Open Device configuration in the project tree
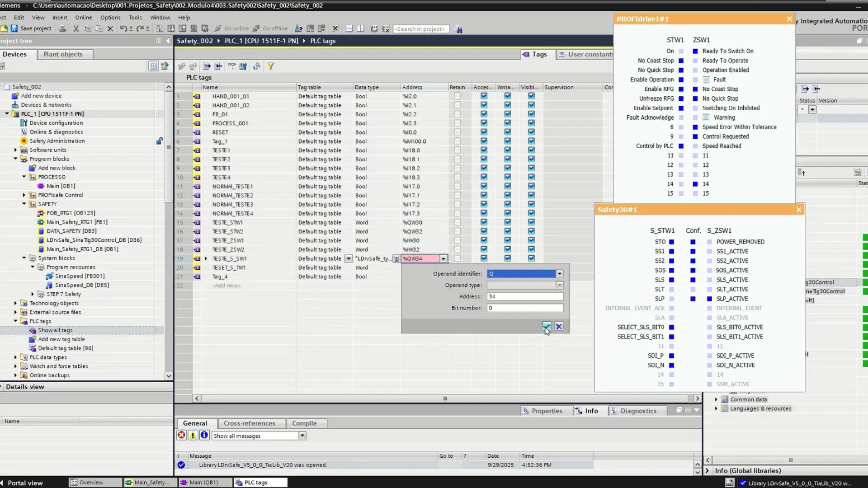This screenshot has width=868, height=488. point(56,123)
